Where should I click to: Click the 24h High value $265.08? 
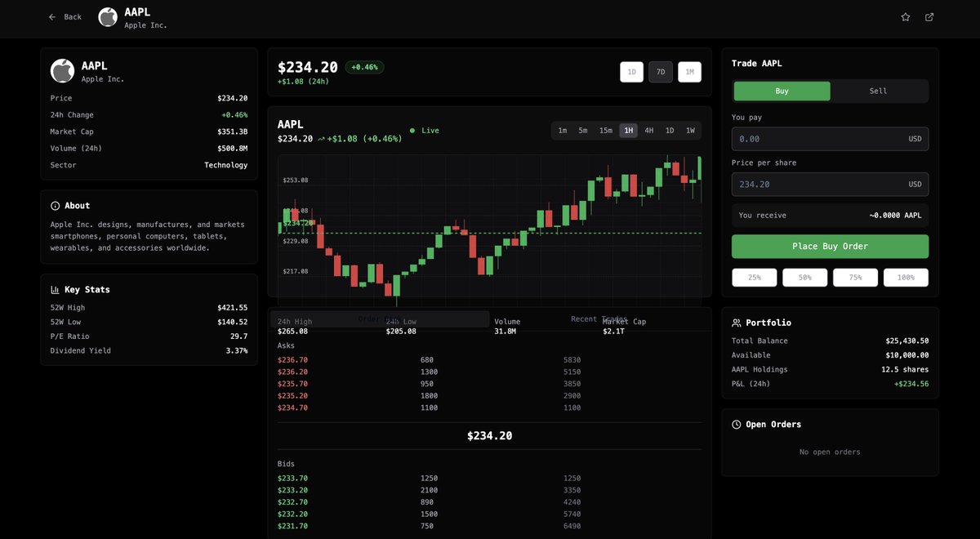[x=292, y=332]
